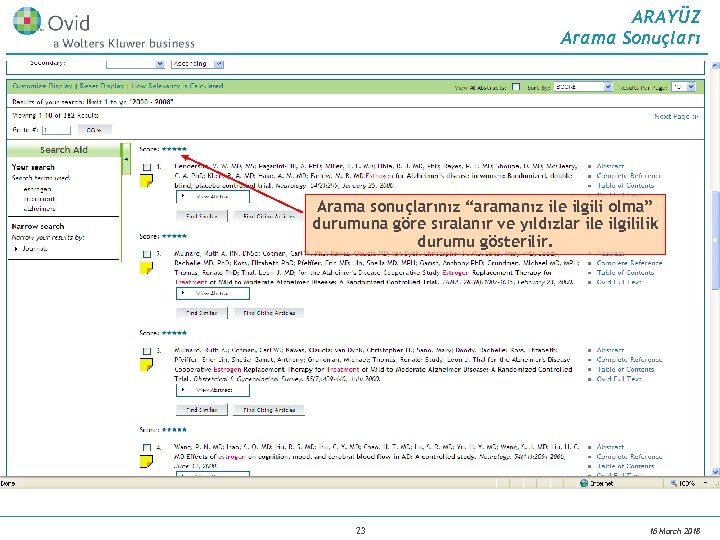The image size is (720, 540).
Task: Click the Internet zone globe icon in status bar
Action: 584,483
